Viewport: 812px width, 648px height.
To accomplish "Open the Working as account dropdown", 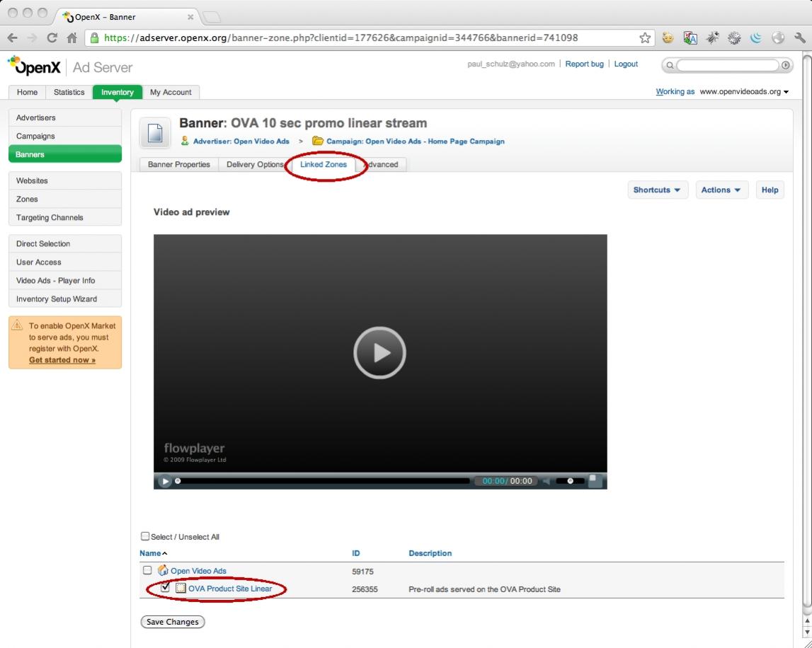I will click(x=744, y=91).
